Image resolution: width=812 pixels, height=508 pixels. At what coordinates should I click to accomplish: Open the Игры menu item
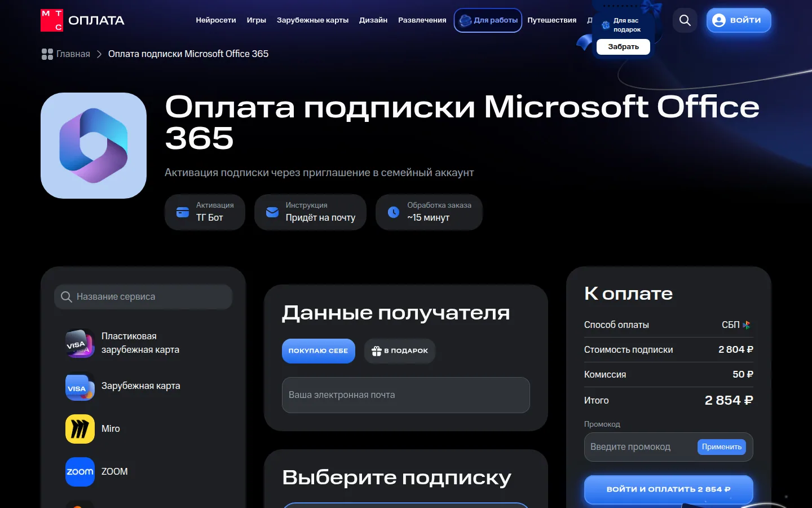pos(257,20)
